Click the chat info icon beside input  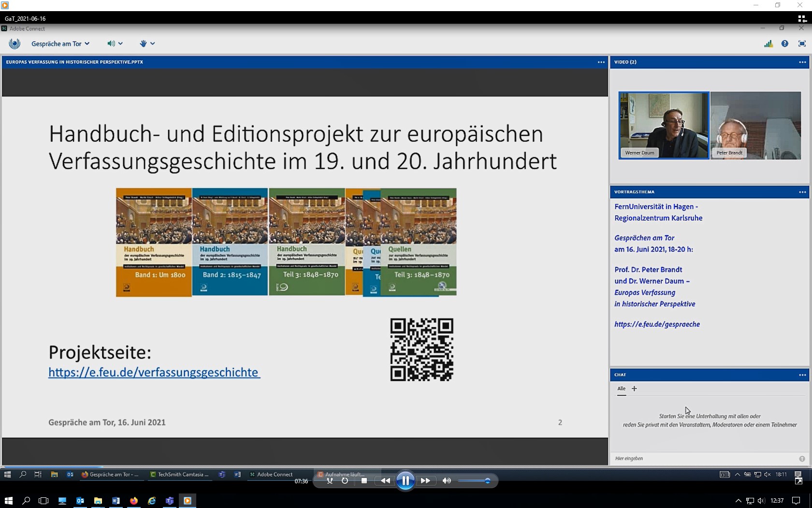(802, 459)
